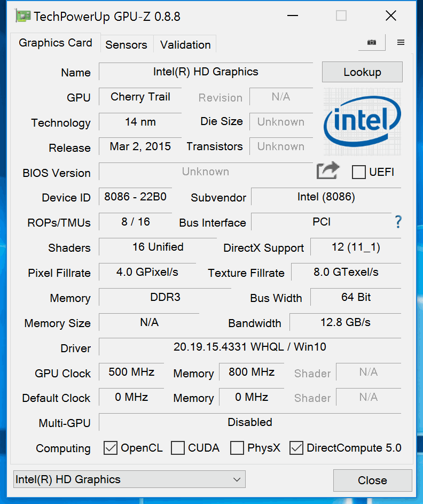This screenshot has height=504, width=423.
Task: Click the Close button at bottom
Action: click(x=372, y=480)
